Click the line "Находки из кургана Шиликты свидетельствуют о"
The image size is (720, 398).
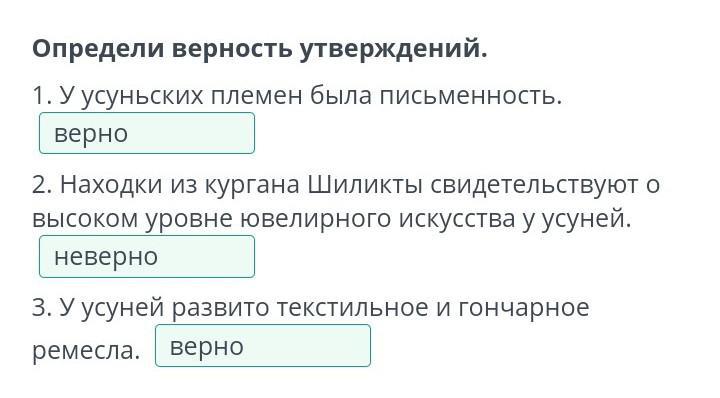click(x=360, y=185)
